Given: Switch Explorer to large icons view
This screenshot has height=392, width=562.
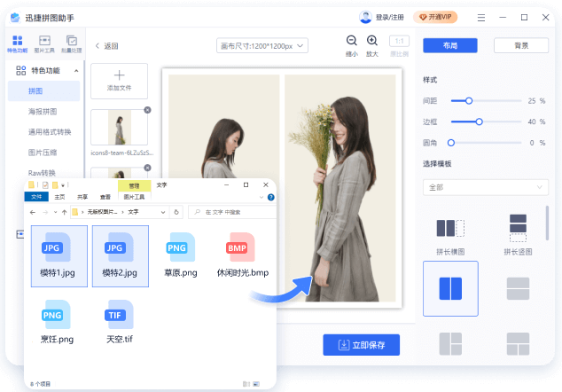Looking at the screenshot, I should (x=256, y=384).
